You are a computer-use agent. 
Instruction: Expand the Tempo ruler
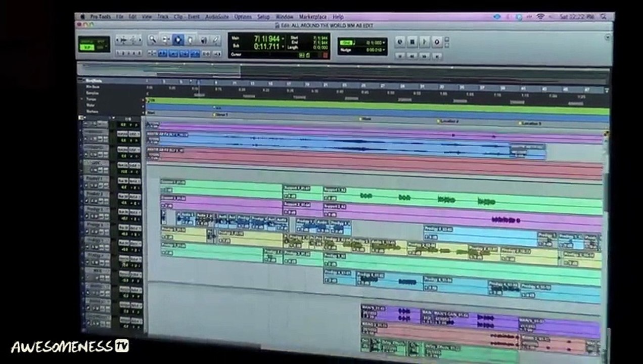click(x=81, y=99)
